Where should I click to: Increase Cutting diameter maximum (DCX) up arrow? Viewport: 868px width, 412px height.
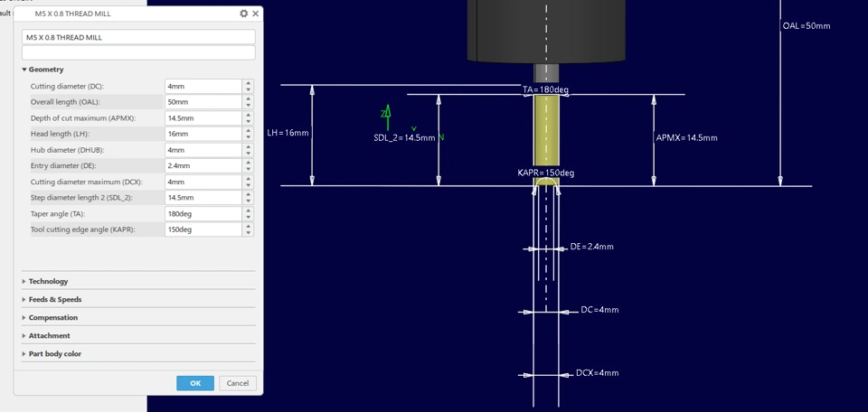pyautogui.click(x=249, y=179)
